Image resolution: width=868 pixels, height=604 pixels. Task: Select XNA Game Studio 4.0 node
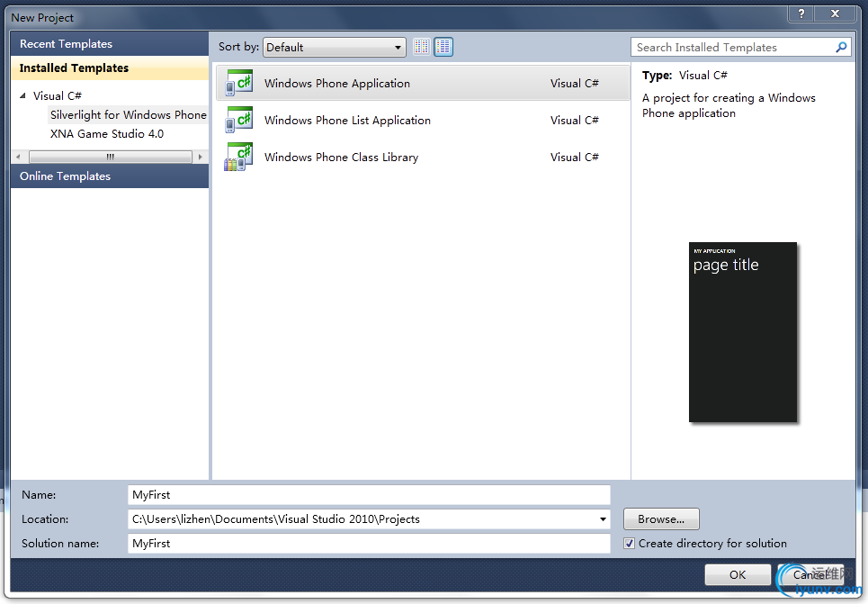(107, 133)
